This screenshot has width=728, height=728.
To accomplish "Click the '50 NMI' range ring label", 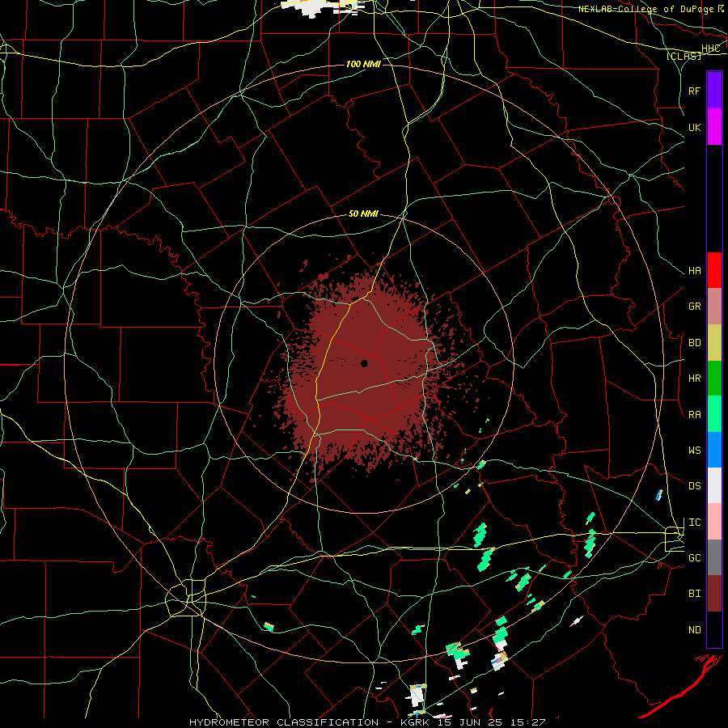I will click(x=363, y=214).
